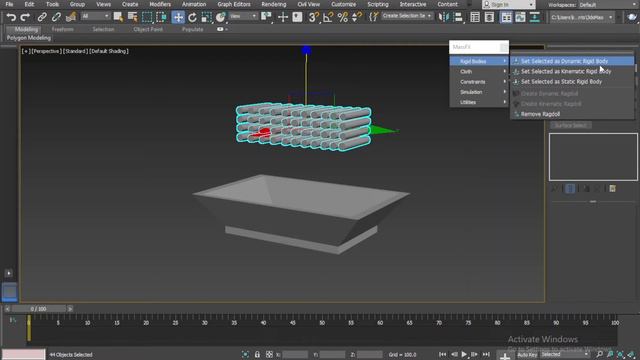Toggle the Angle Snap button
The height and width of the screenshot is (360, 640).
tap(328, 17)
